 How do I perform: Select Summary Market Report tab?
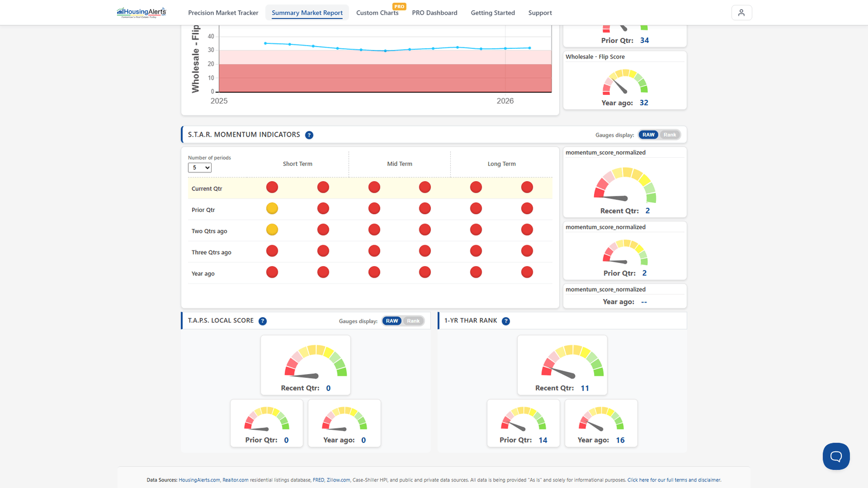[x=307, y=13]
